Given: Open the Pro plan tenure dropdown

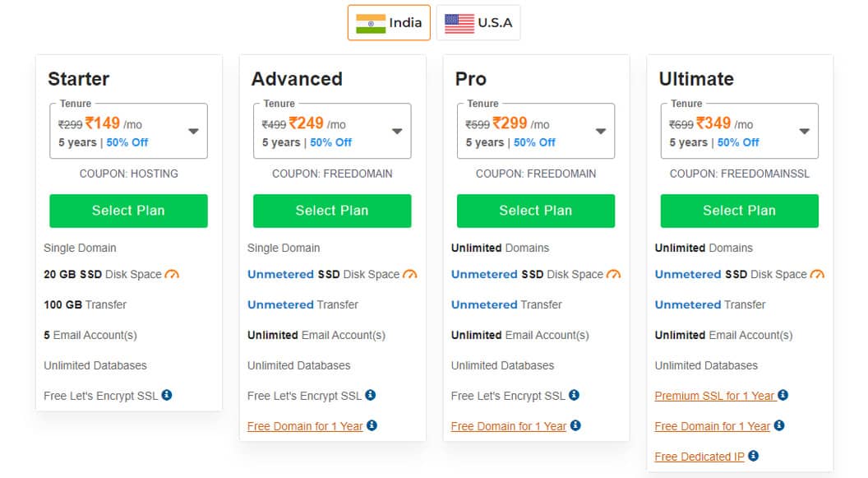Looking at the screenshot, I should point(600,130).
